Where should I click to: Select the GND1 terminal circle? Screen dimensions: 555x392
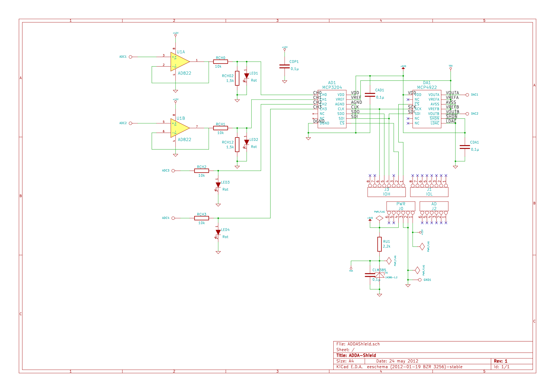click(x=420, y=280)
